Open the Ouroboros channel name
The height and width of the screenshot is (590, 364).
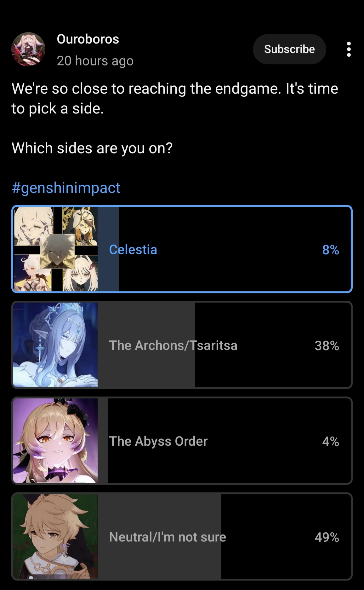tap(88, 39)
